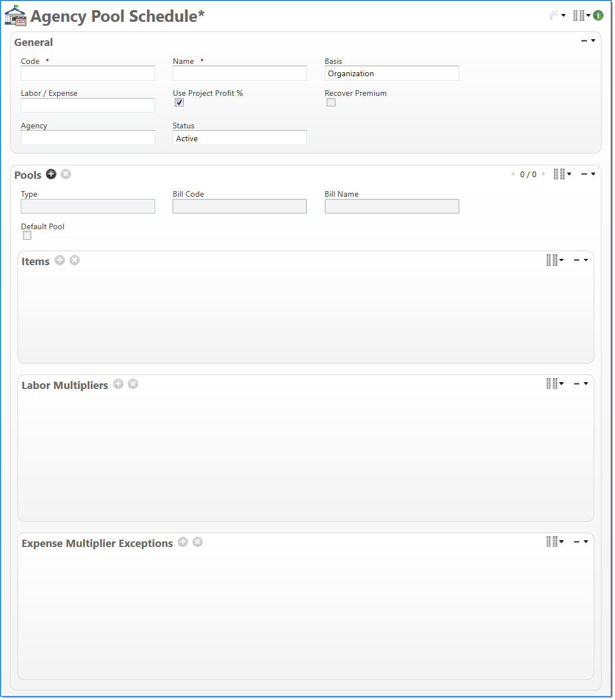
Task: Open the Agency Pool Schedule application icon
Action: pyautogui.click(x=15, y=16)
